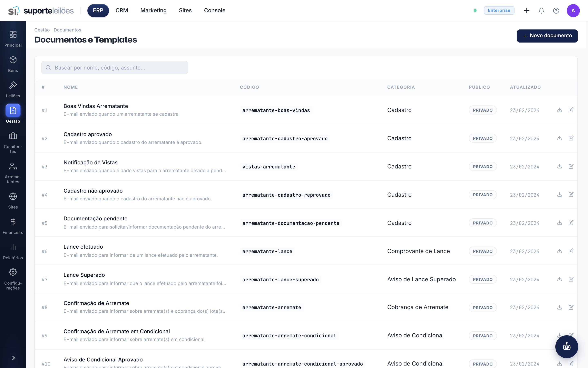Edit the Lance Superado document

coord(571,279)
